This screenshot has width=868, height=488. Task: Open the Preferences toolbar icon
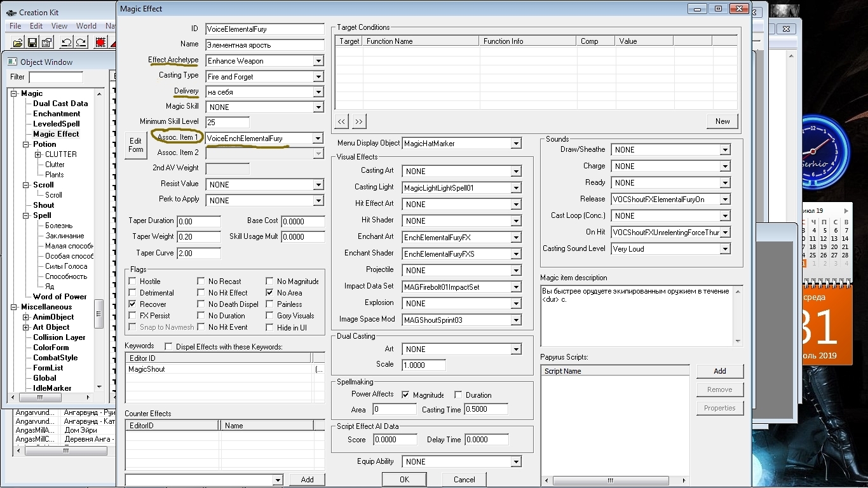point(47,43)
